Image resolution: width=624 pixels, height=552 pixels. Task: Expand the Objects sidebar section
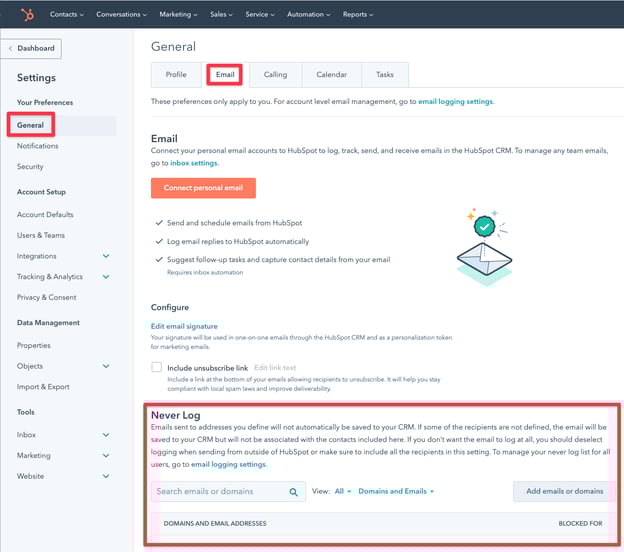point(106,366)
